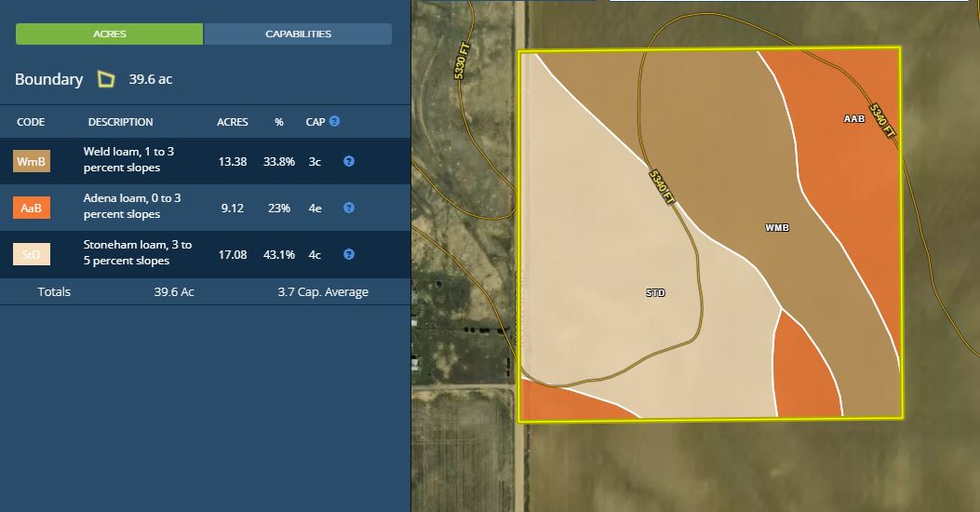The width and height of the screenshot is (980, 512).
Task: Select the ACRES tab
Action: 110,34
